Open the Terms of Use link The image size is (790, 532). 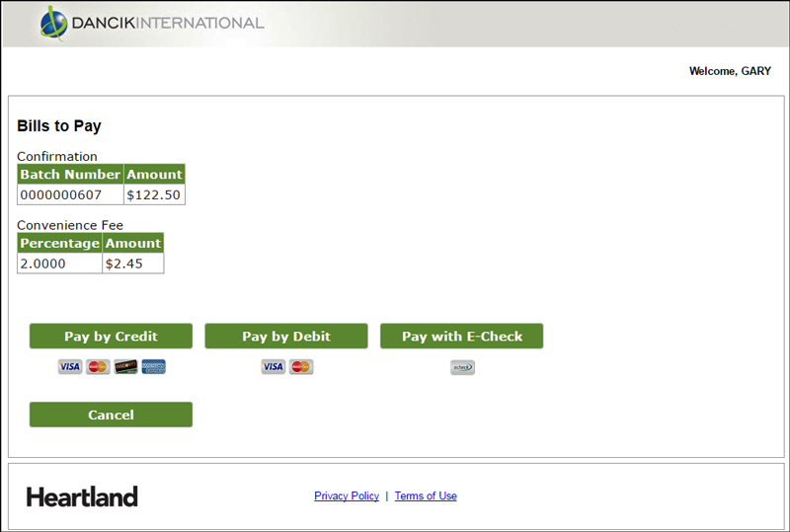click(x=426, y=495)
